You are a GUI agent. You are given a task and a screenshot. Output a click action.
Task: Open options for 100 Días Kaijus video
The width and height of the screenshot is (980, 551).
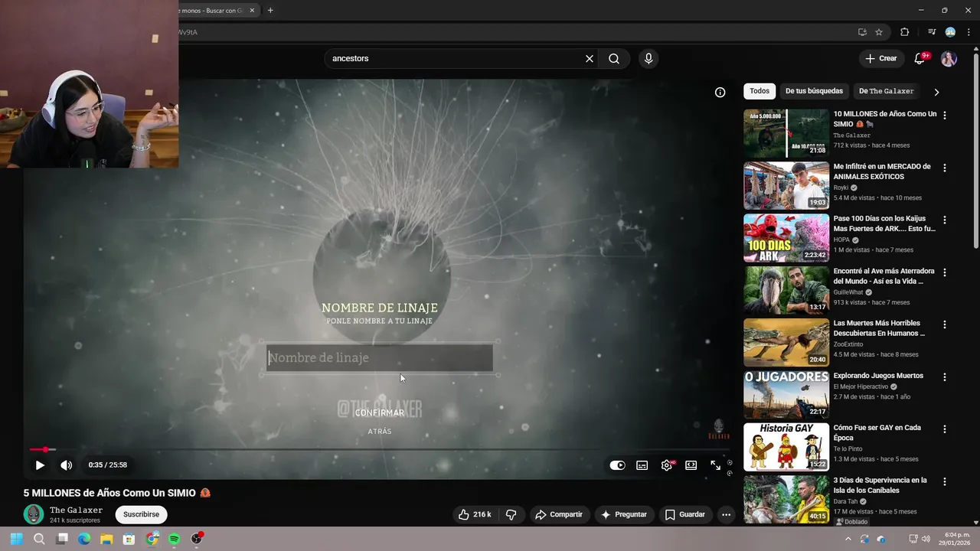944,220
